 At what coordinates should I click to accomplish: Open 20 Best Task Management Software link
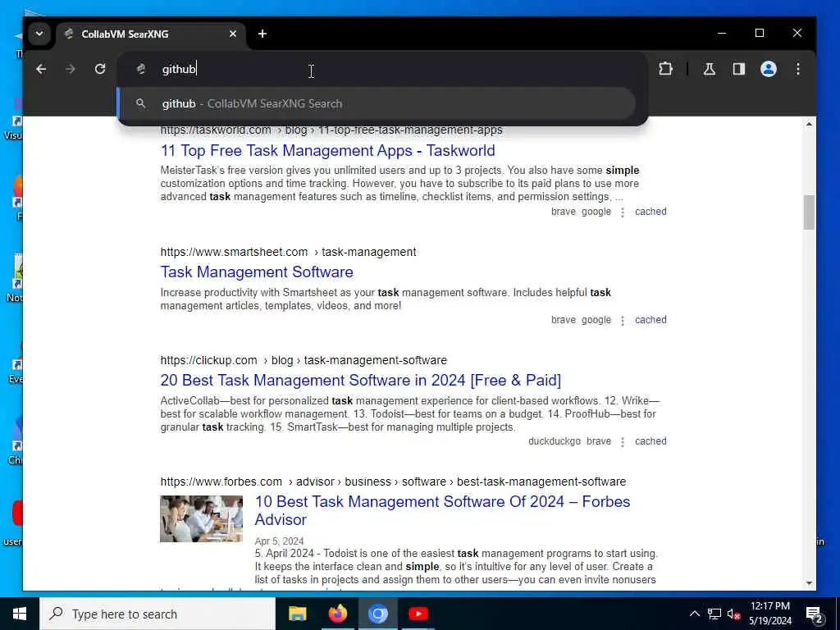361,381
